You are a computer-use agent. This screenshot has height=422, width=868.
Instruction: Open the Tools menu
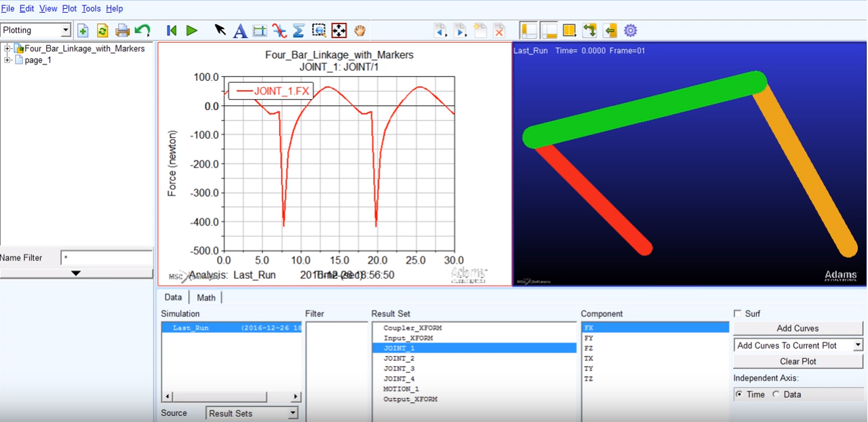tap(91, 9)
